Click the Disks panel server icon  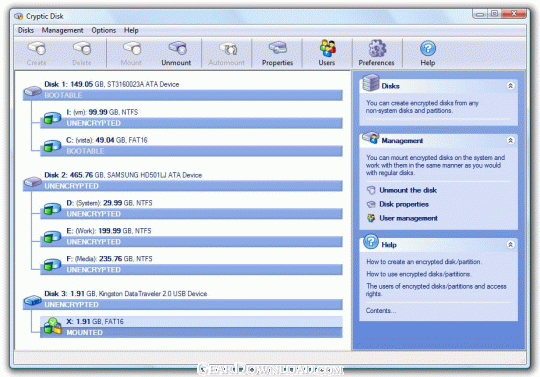point(371,83)
